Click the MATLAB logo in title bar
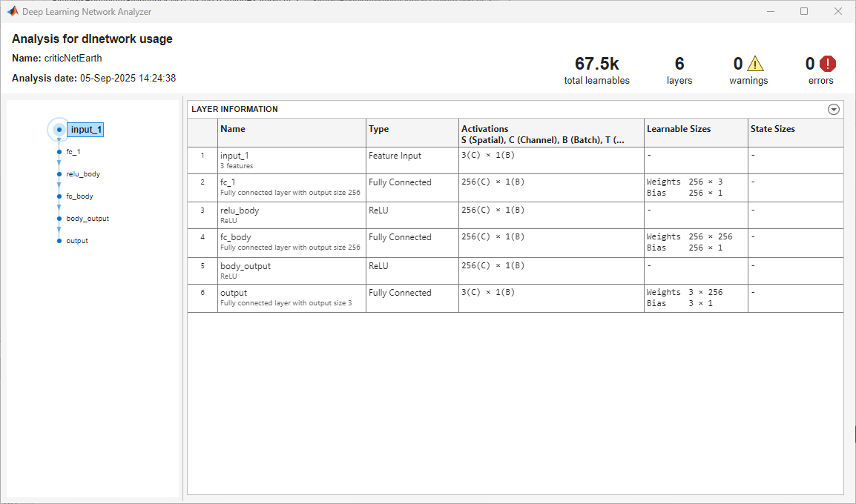 pyautogui.click(x=13, y=11)
